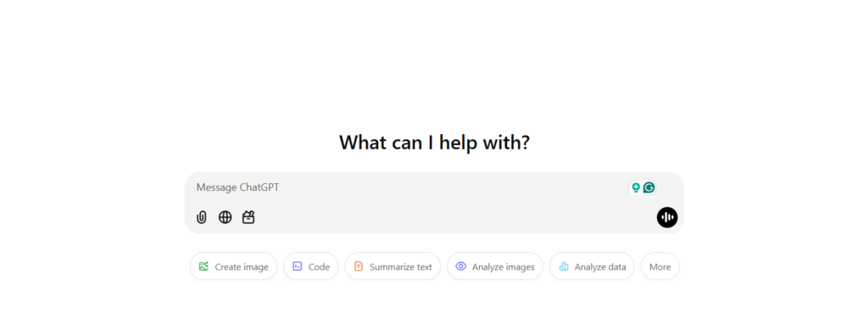The height and width of the screenshot is (336, 868).
Task: Choose the Analyze data suggestion
Action: pos(592,266)
